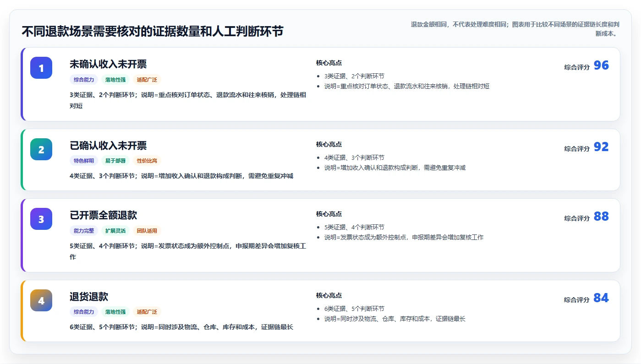This screenshot has height=364, width=641.
Task: Click bullet 说明=同时涉及物流、仓库、库存和成本
Action: point(395,319)
